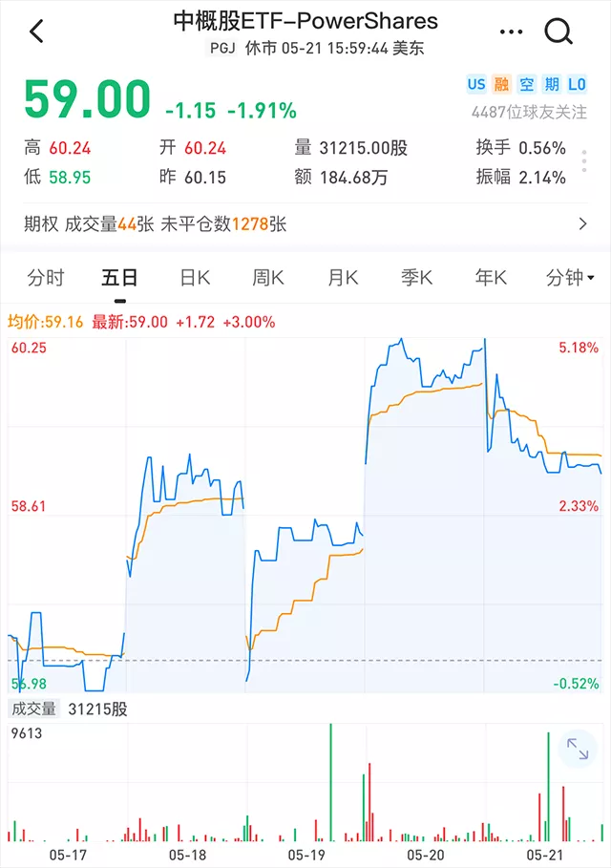
Task: Open the three-dot more menu
Action: click(x=511, y=32)
